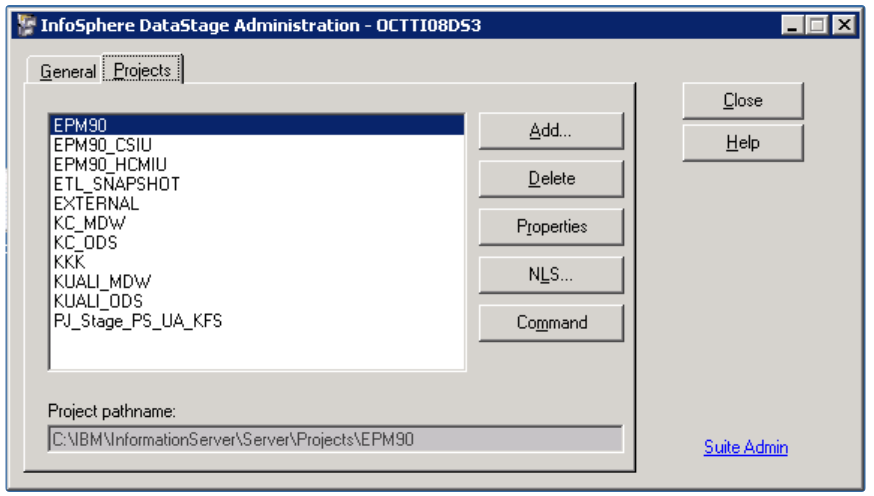
Task: Select the ETL_SNAPSHOT project
Action: click(116, 184)
